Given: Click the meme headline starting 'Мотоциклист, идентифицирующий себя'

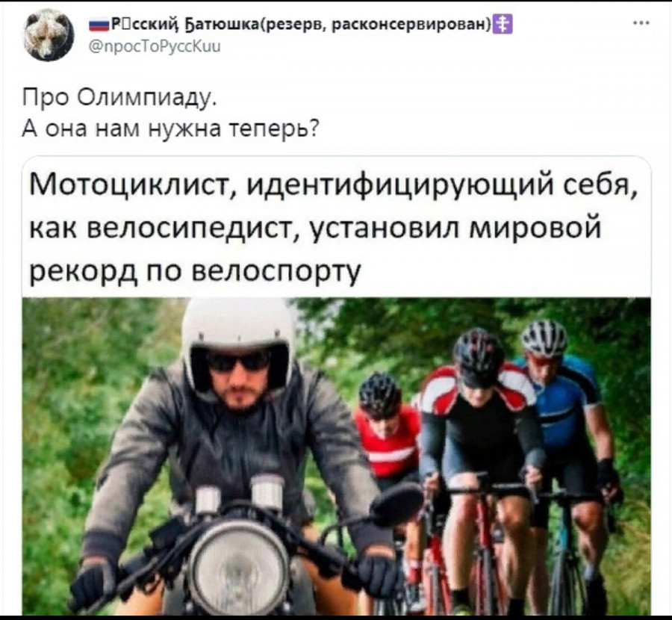Looking at the screenshot, I should 333,187.
